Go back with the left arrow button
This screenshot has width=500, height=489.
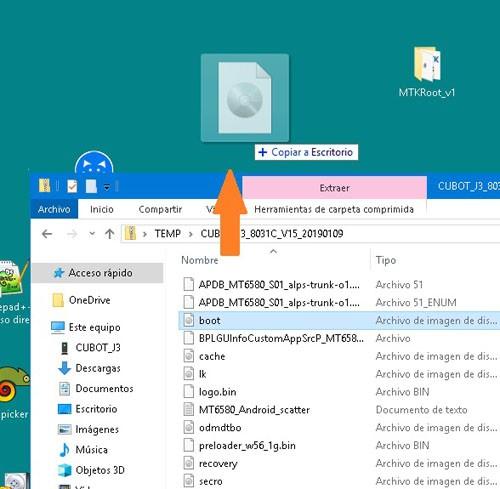pyautogui.click(x=47, y=234)
